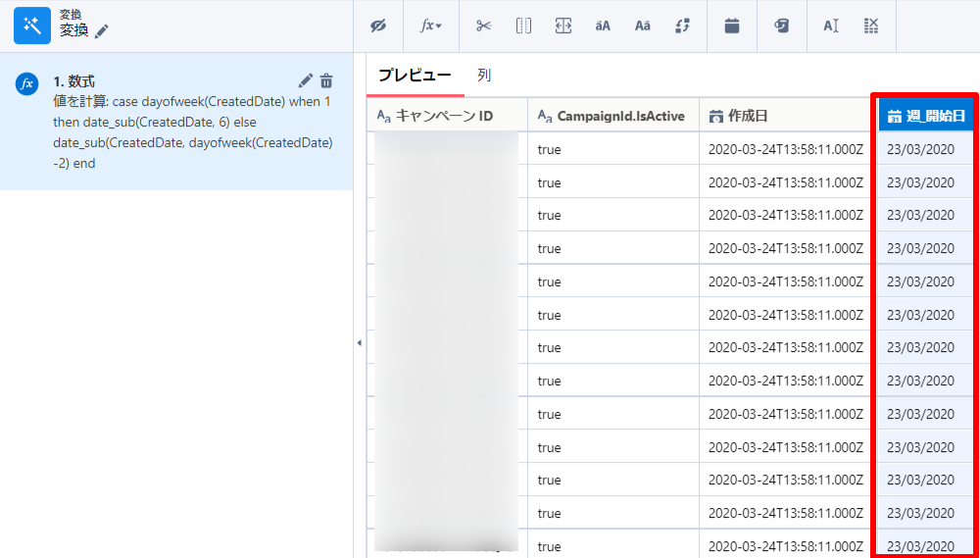Screen dimensions: 980x558
Task: Select the 週_開始日 column header
Action: (925, 116)
